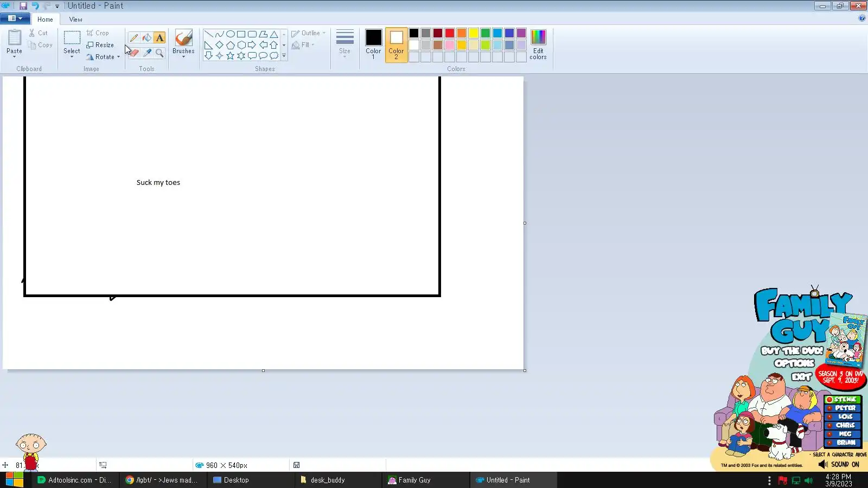Select the Color picker eyedropper tool
This screenshot has width=868, height=488.
[x=146, y=53]
